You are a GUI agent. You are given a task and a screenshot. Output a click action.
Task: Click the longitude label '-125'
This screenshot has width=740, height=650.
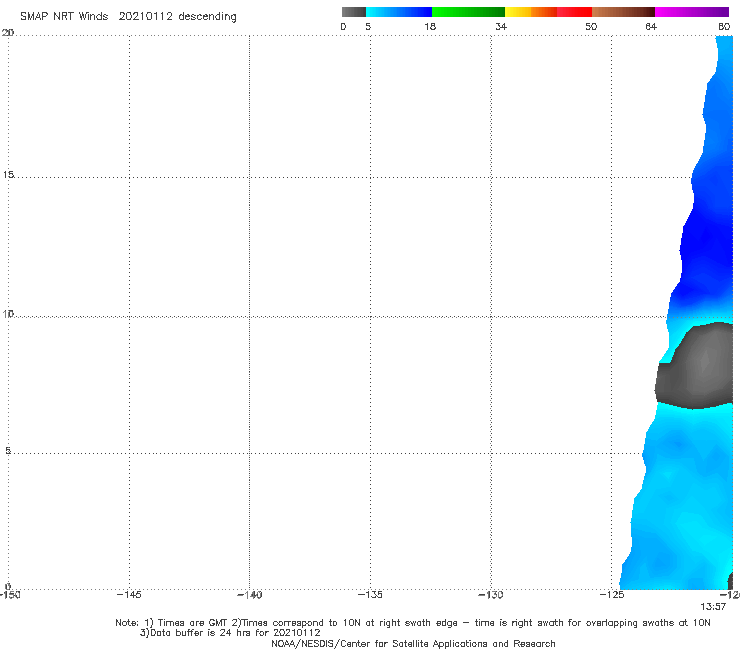612,595
